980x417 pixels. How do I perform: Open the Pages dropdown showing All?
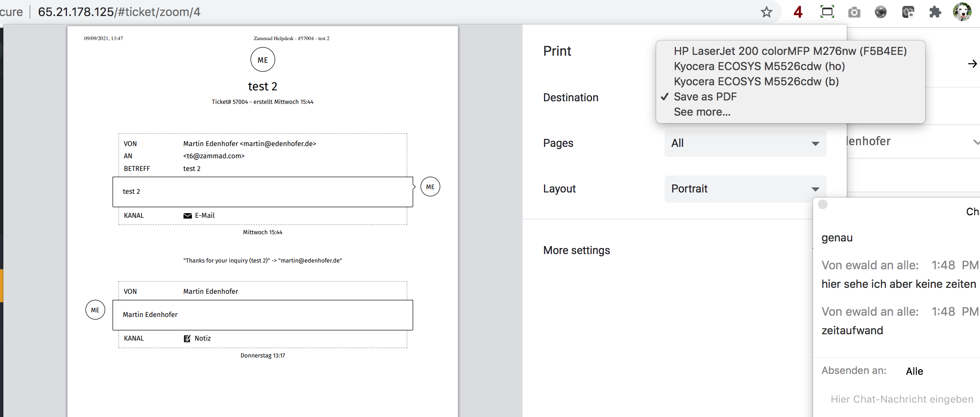click(x=745, y=143)
